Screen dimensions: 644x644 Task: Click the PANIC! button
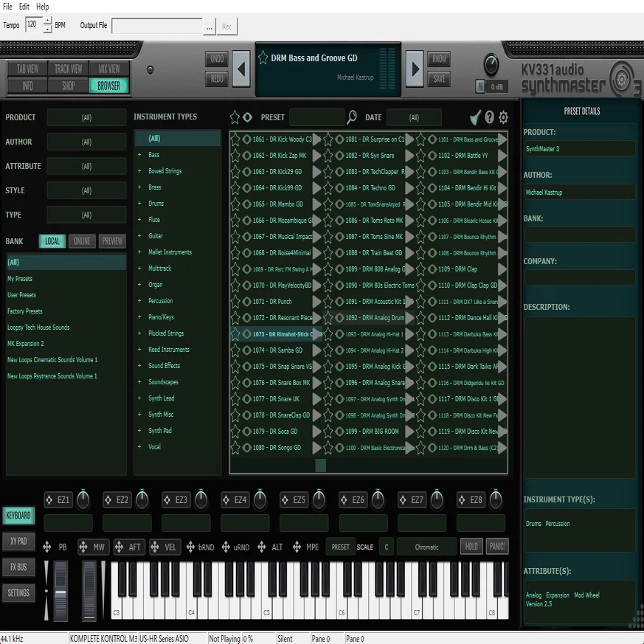pos(497,547)
